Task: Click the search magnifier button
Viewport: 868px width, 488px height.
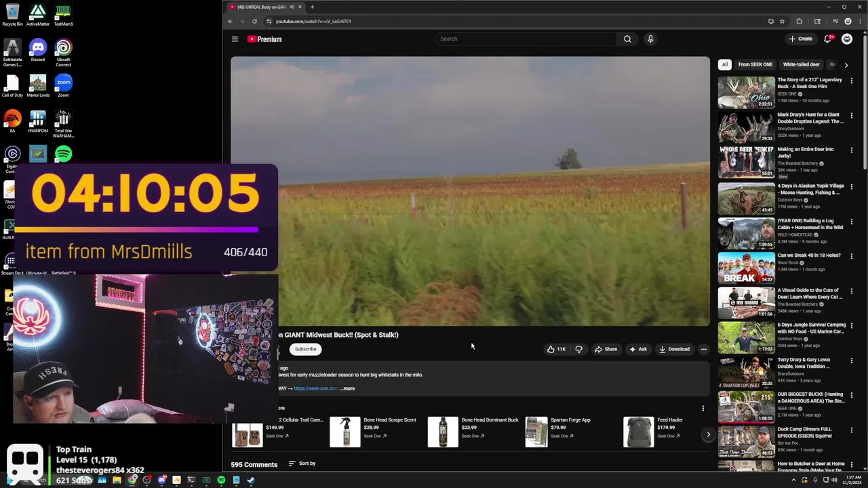Action: point(627,39)
